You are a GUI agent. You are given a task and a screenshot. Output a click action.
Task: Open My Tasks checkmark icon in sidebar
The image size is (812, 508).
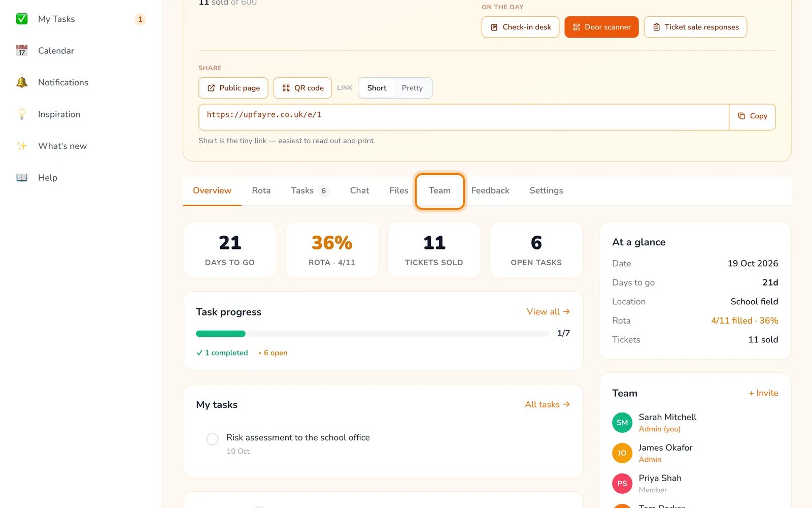click(22, 19)
